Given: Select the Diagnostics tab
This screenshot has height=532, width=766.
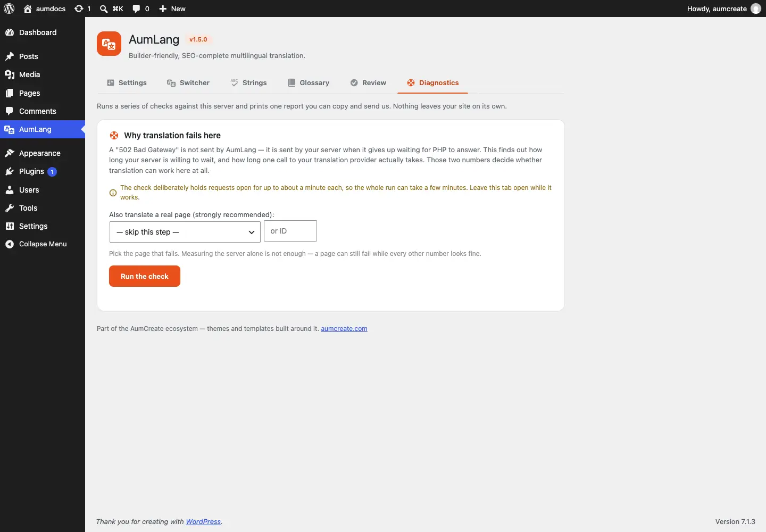Looking at the screenshot, I should pos(433,83).
